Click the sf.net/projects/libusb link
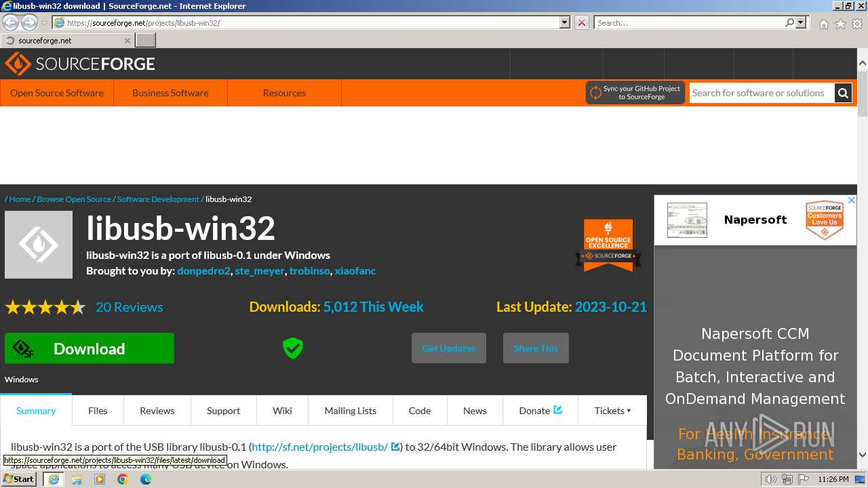Viewport: 868px width, 488px height. (x=320, y=447)
